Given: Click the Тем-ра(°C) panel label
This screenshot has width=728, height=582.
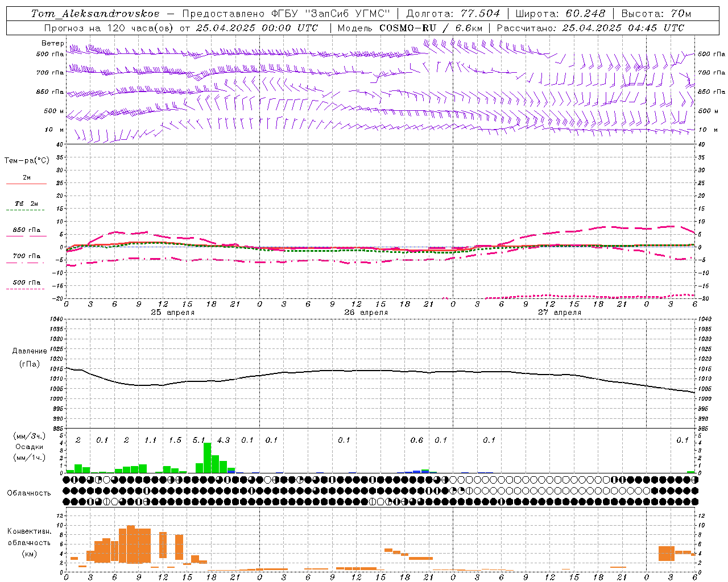Looking at the screenshot, I should (27, 161).
